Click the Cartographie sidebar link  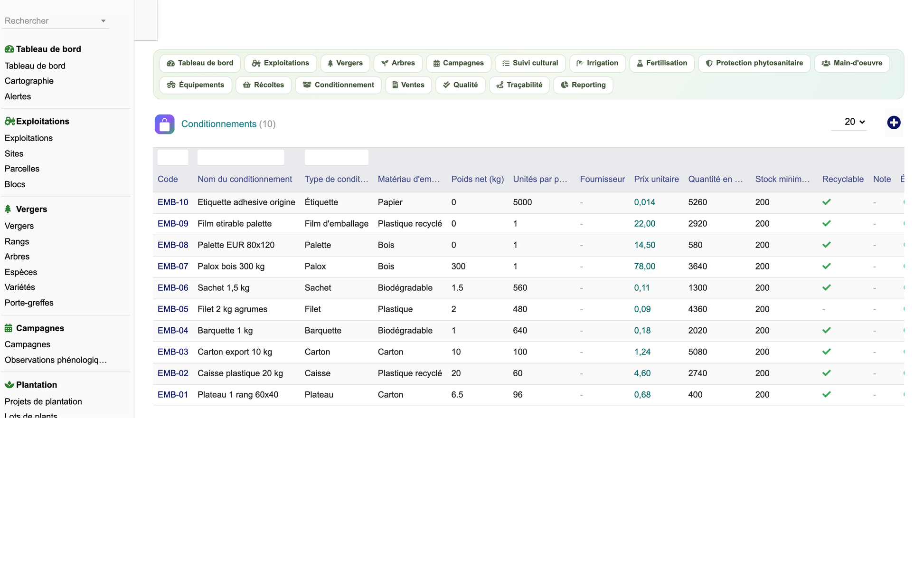[29, 81]
